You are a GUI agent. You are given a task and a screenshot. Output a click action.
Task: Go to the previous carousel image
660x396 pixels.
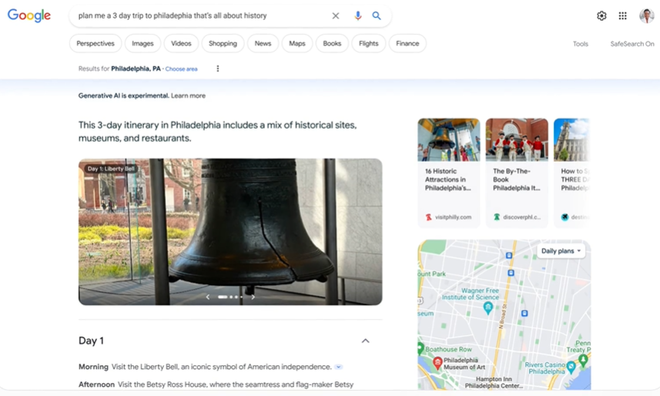tap(208, 297)
